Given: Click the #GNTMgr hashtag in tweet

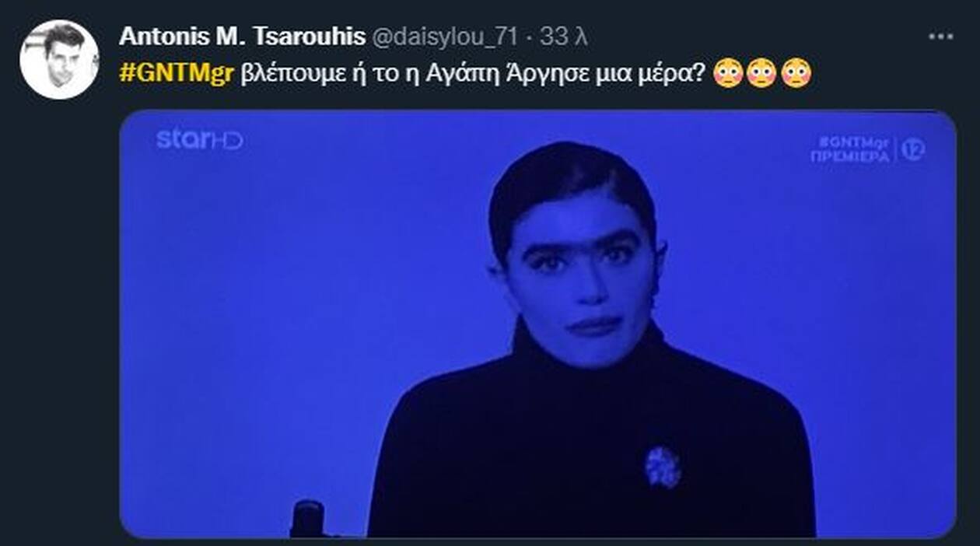Looking at the screenshot, I should [x=176, y=72].
